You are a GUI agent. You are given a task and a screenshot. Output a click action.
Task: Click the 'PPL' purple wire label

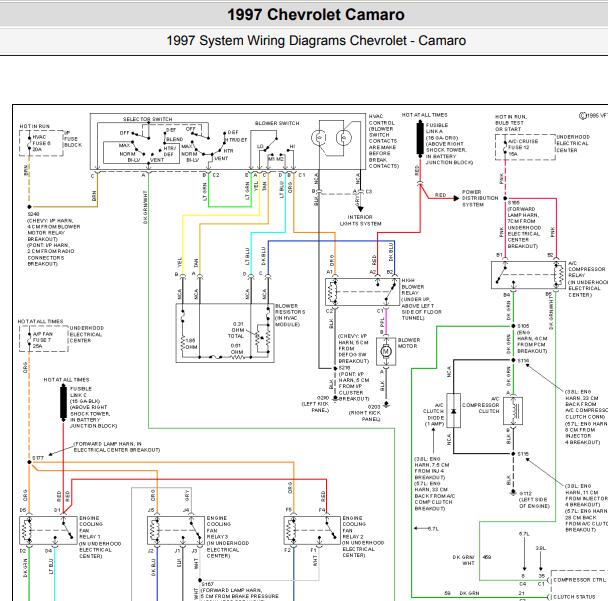[382, 322]
